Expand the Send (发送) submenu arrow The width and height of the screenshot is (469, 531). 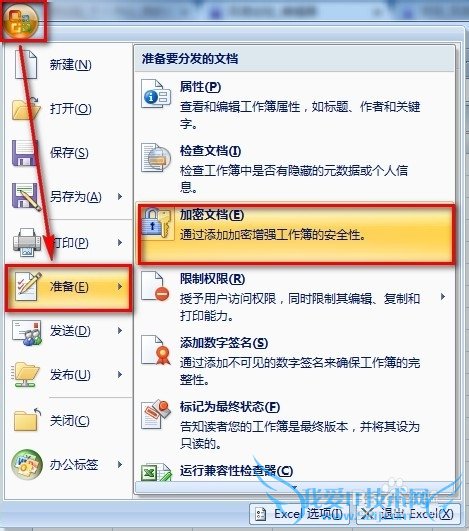pyautogui.click(x=120, y=331)
